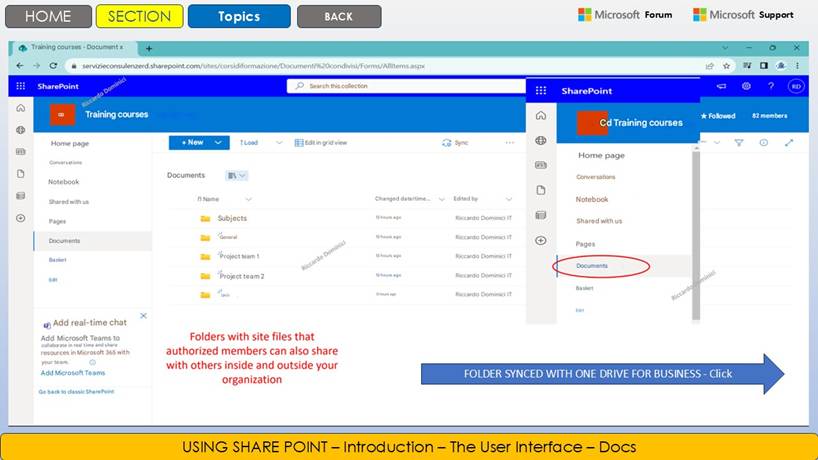Image resolution: width=818 pixels, height=460 pixels.
Task: Click the help question mark icon
Action: (770, 87)
